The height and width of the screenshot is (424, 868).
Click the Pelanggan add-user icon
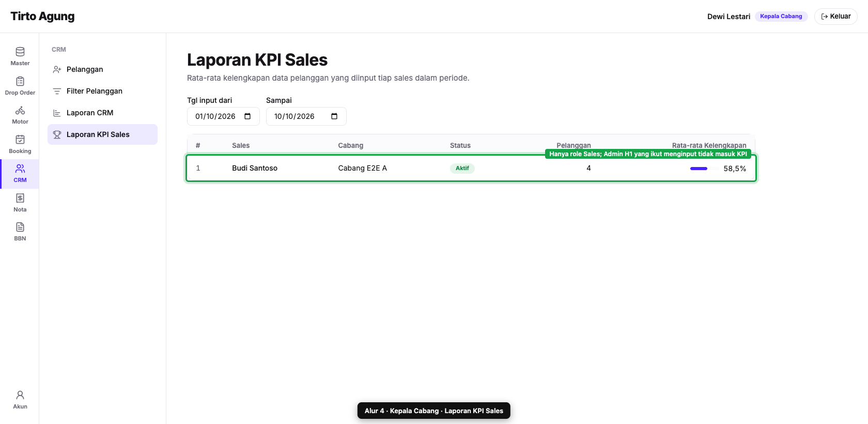pyautogui.click(x=57, y=69)
